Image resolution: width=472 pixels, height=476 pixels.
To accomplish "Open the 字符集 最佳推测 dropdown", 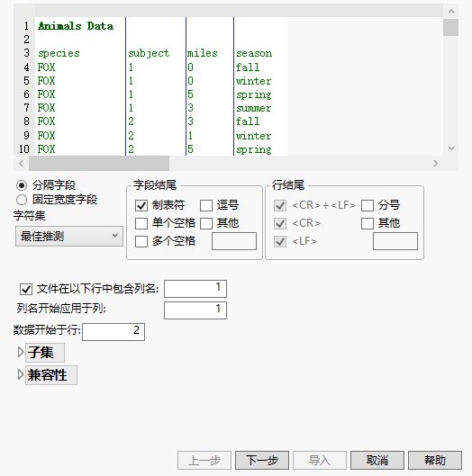I will click(69, 236).
